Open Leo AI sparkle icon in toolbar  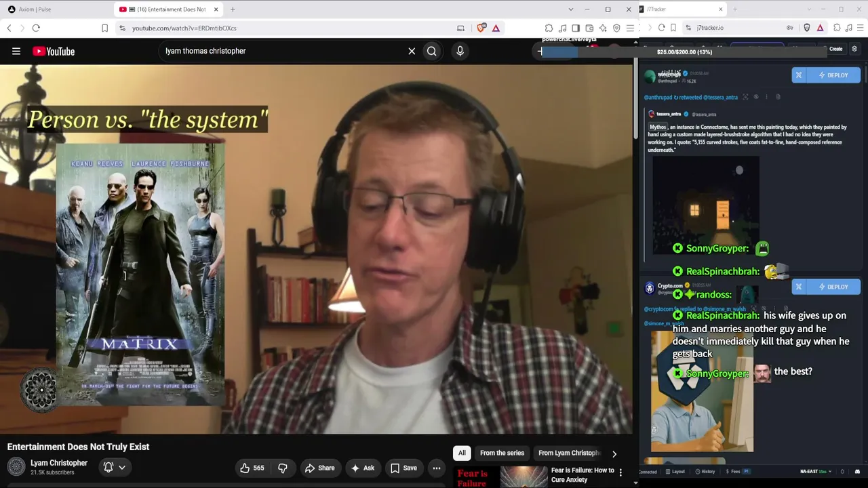pyautogui.click(x=603, y=28)
